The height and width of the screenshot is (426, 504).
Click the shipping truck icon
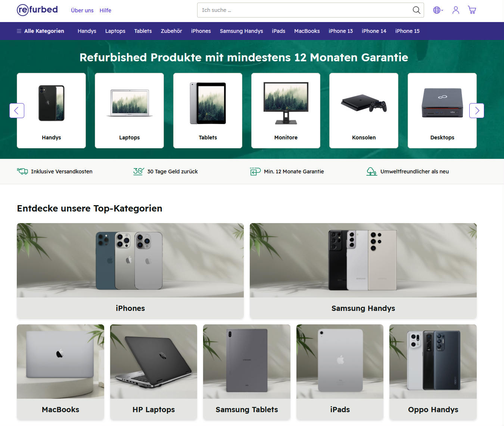pyautogui.click(x=22, y=171)
